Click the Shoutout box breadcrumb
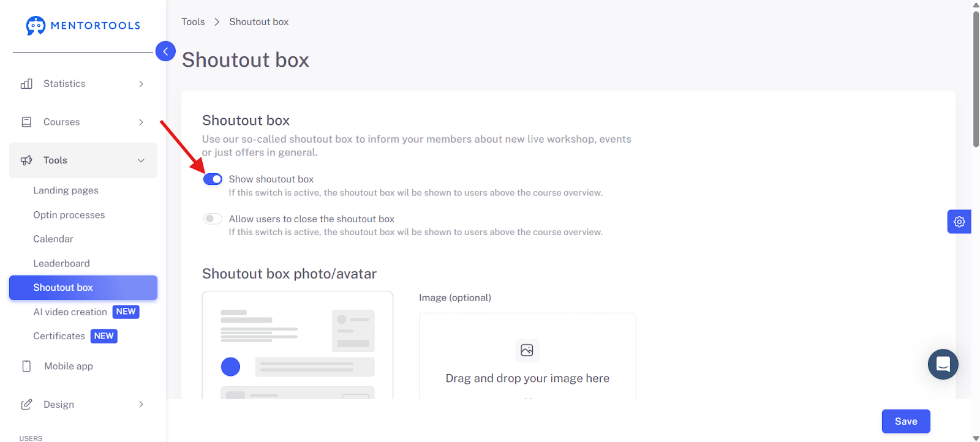Image resolution: width=980 pixels, height=442 pixels. (259, 22)
